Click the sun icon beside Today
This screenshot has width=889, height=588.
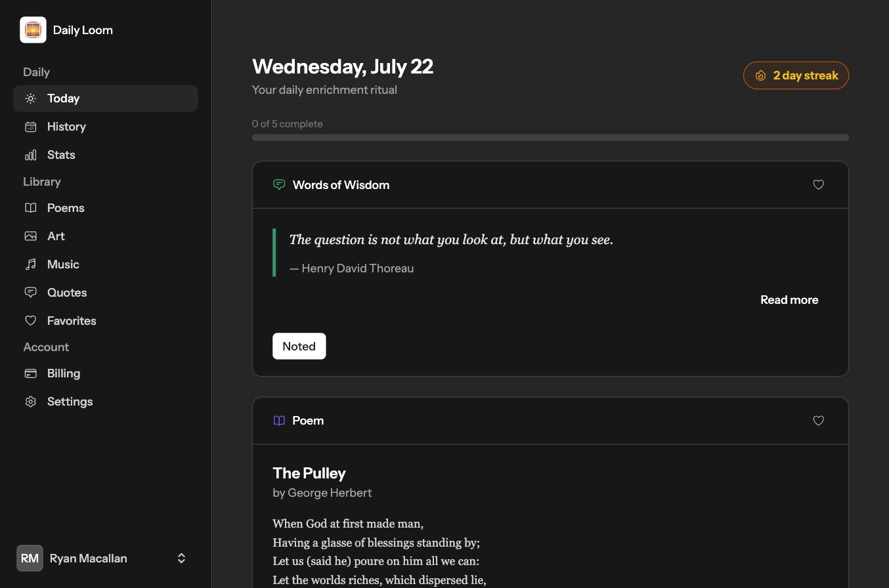[x=31, y=98]
